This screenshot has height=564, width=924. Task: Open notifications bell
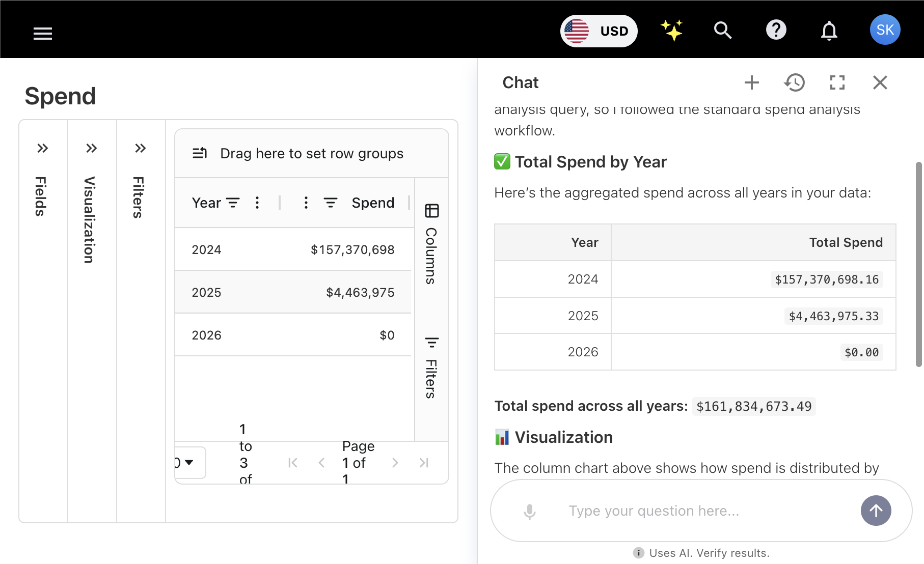point(829,31)
